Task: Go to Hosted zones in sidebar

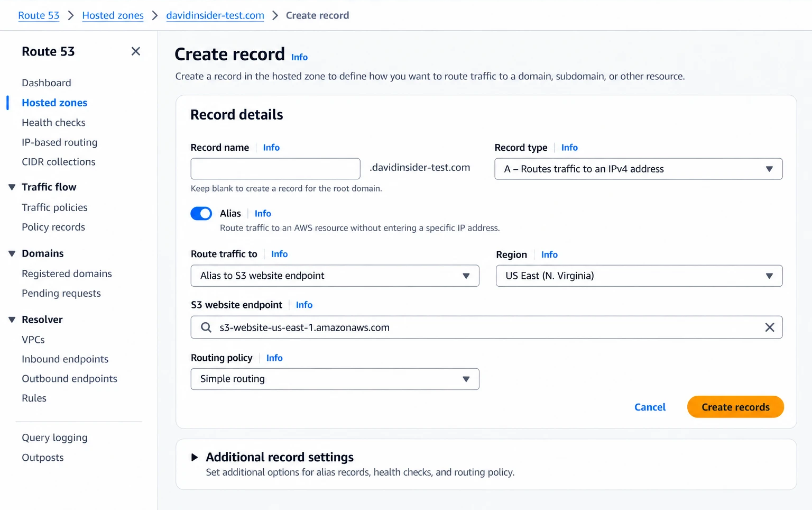Action: pos(54,103)
